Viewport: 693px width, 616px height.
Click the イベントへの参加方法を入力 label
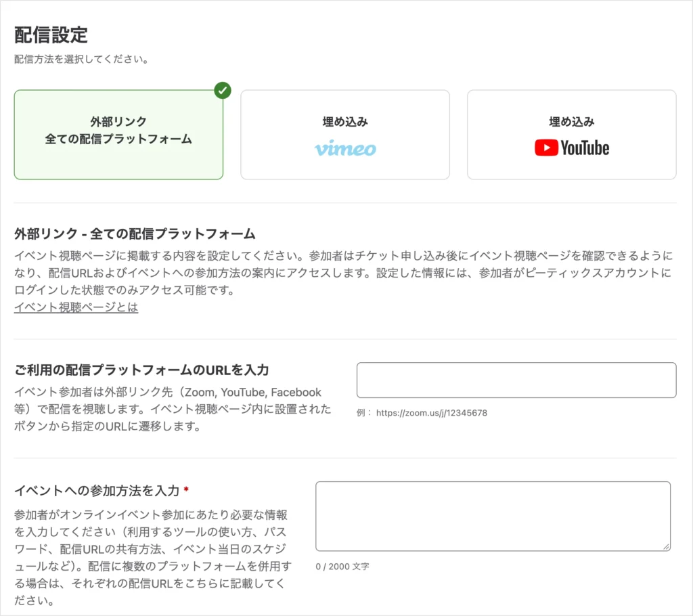click(97, 490)
